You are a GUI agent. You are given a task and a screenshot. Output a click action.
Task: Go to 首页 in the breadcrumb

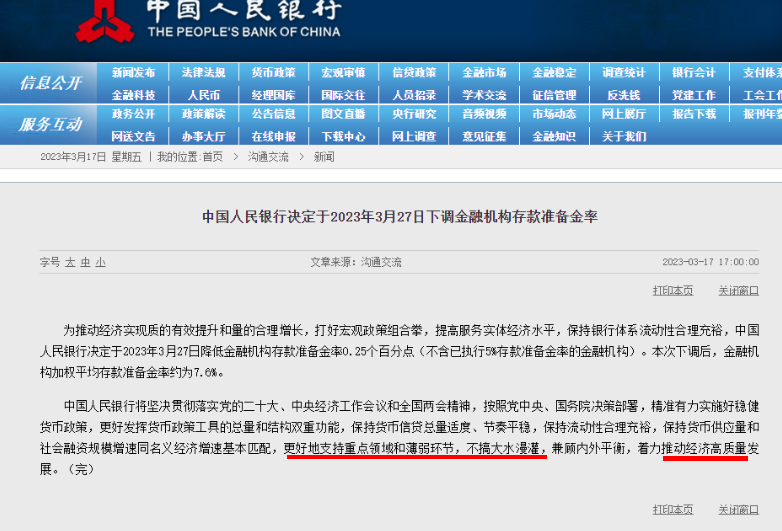(x=213, y=157)
